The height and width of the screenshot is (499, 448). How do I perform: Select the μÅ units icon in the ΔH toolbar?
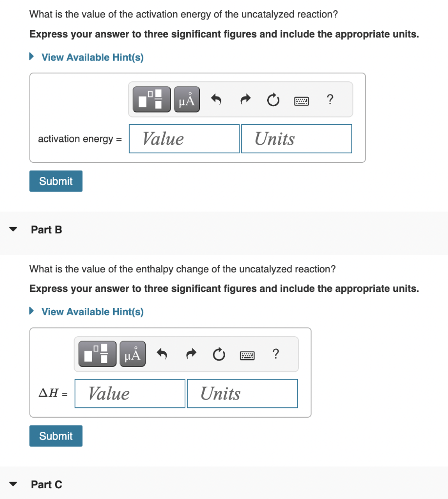(132, 354)
